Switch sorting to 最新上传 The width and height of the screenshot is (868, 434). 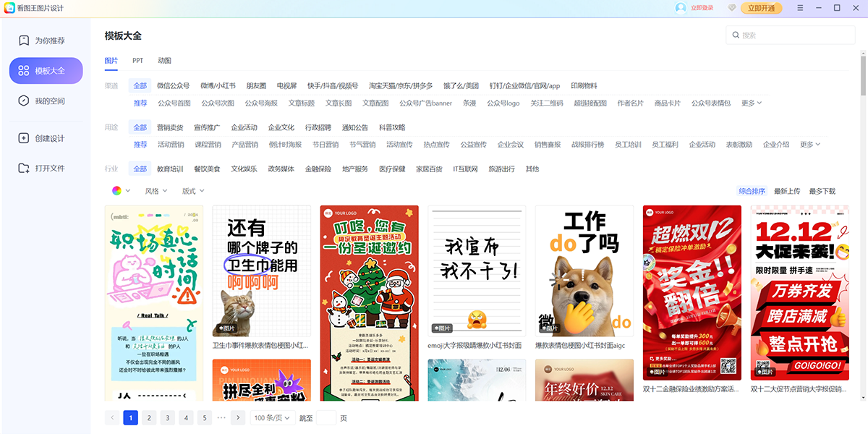[x=786, y=190]
